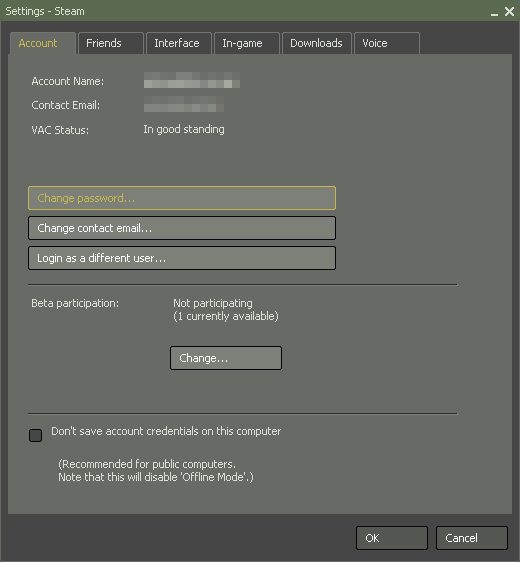Click the 'Beta participation:' label
520x562 pixels.
pyautogui.click(x=75, y=303)
